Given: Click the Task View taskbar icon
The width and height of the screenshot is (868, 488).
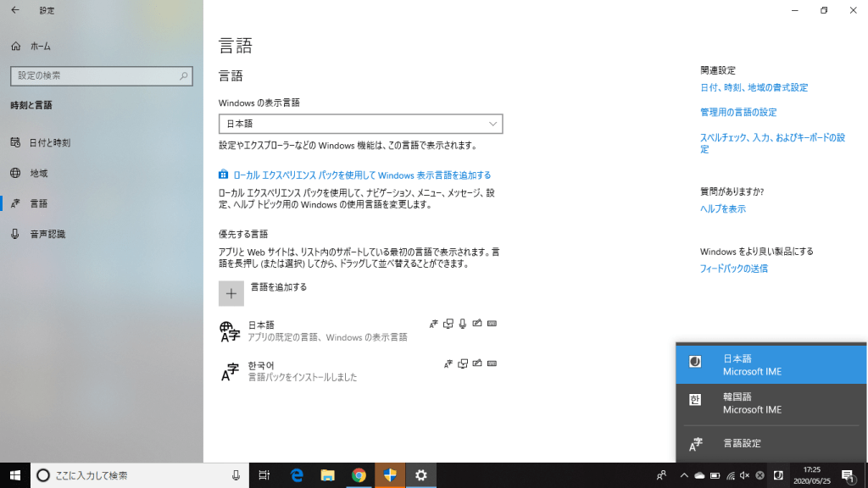Looking at the screenshot, I should click(264, 475).
